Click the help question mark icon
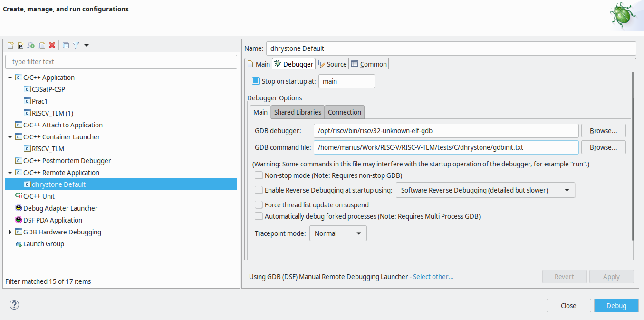Image resolution: width=644 pixels, height=320 pixels. point(14,305)
